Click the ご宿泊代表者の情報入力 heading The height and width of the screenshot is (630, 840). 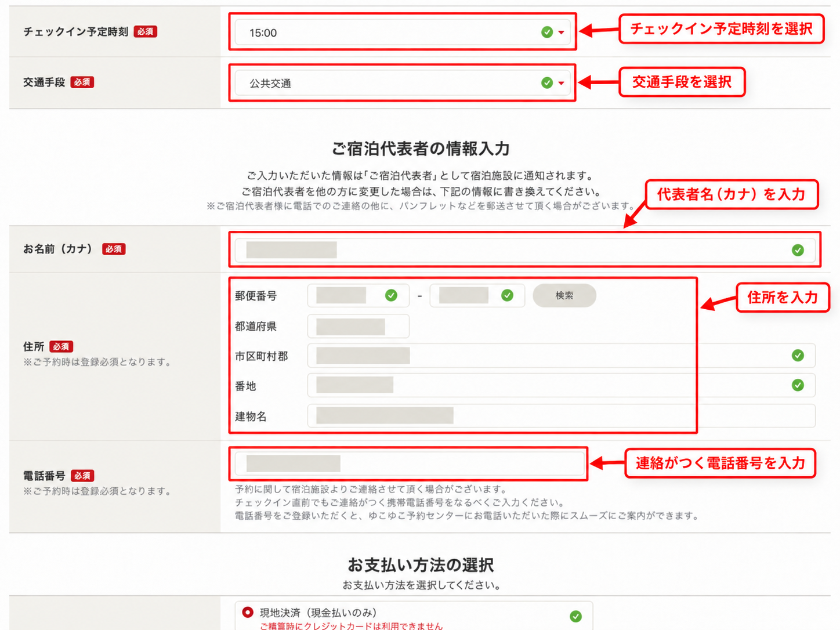click(x=421, y=149)
